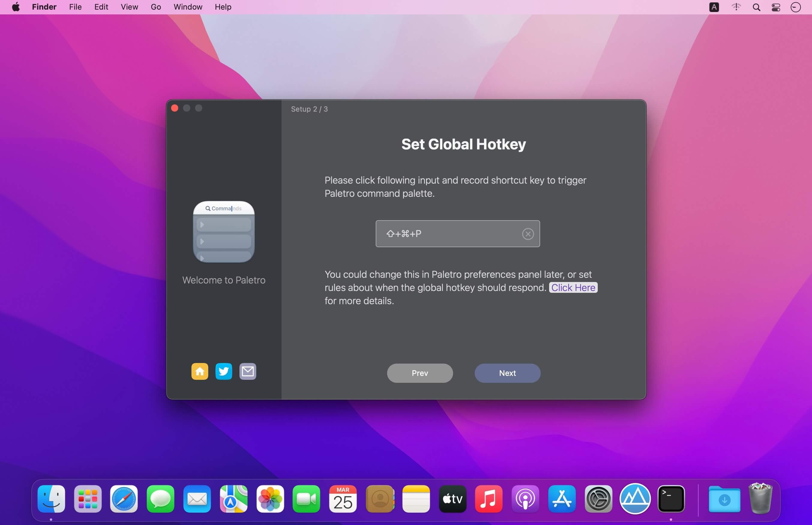This screenshot has height=525, width=812.
Task: Open the Twitter icon in sidebar
Action: coord(224,371)
